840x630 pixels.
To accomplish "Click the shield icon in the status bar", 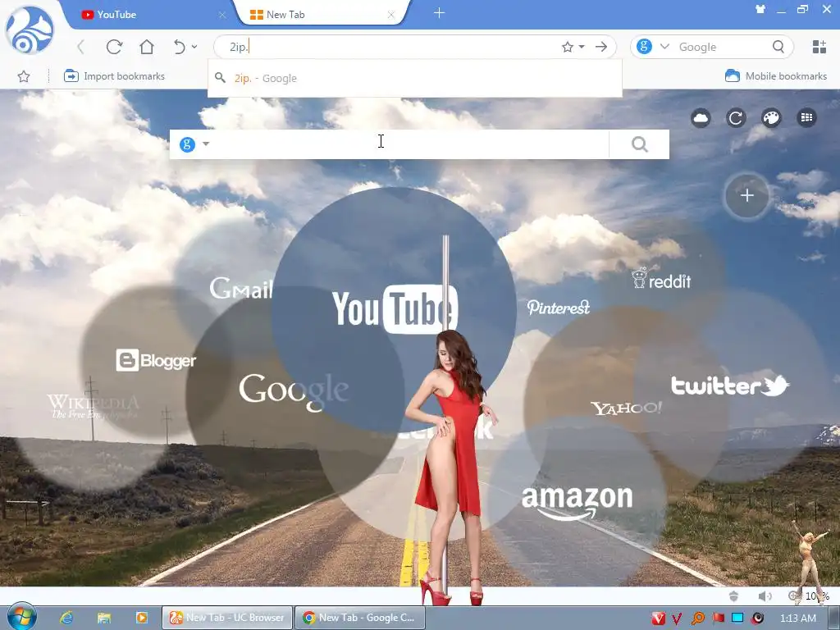I will coord(734,596).
